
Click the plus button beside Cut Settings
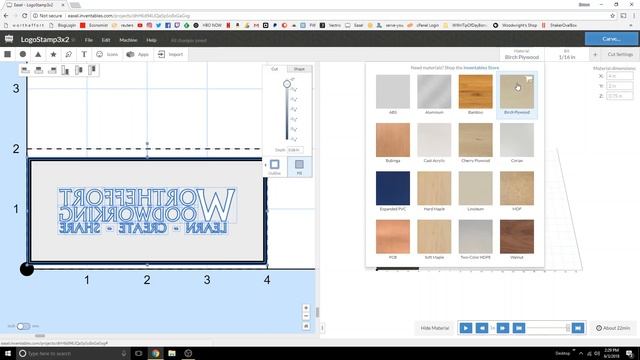tap(595, 54)
